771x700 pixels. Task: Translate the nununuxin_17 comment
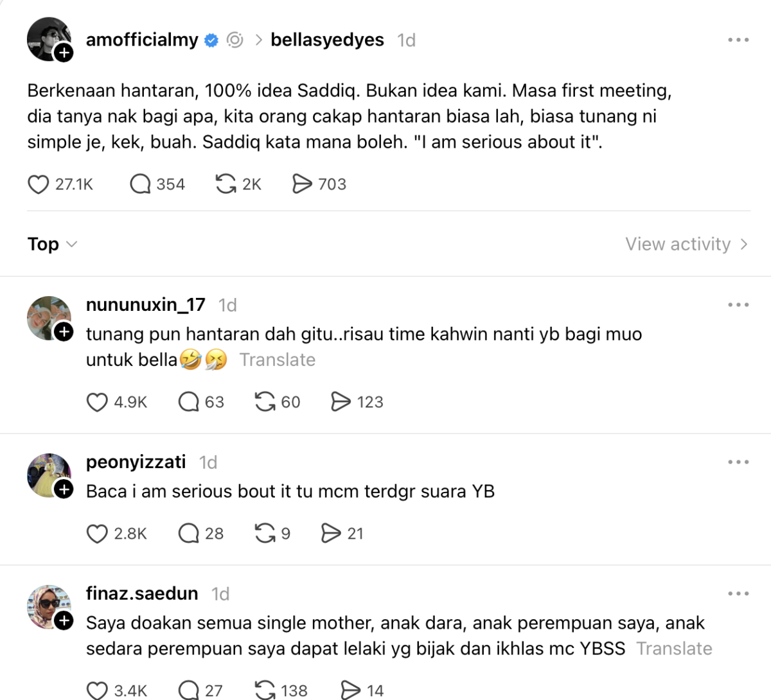point(278,360)
